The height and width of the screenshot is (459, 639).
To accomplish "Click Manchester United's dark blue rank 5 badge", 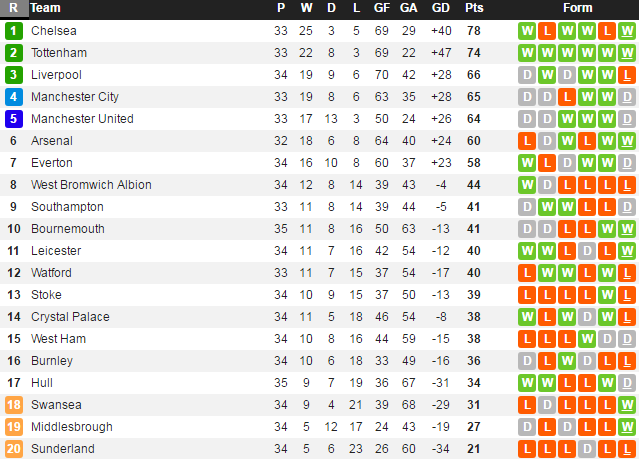I will click(14, 118).
